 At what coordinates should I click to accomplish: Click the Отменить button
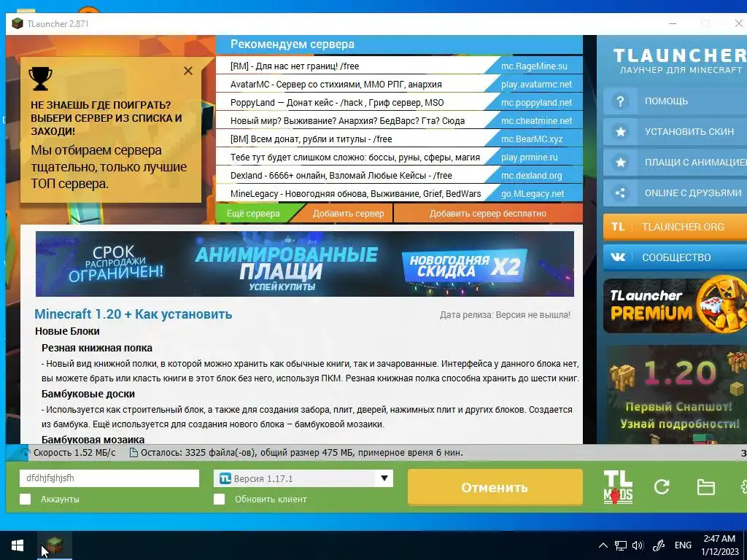coord(495,487)
